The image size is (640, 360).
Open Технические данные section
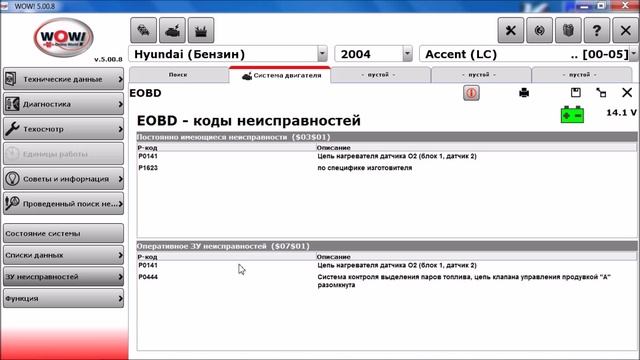pyautogui.click(x=63, y=79)
